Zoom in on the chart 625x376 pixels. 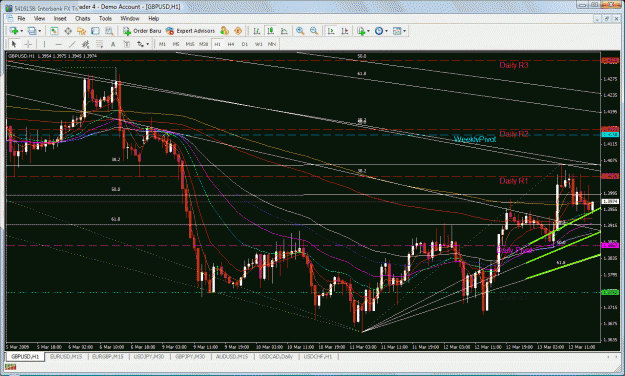tap(300, 31)
